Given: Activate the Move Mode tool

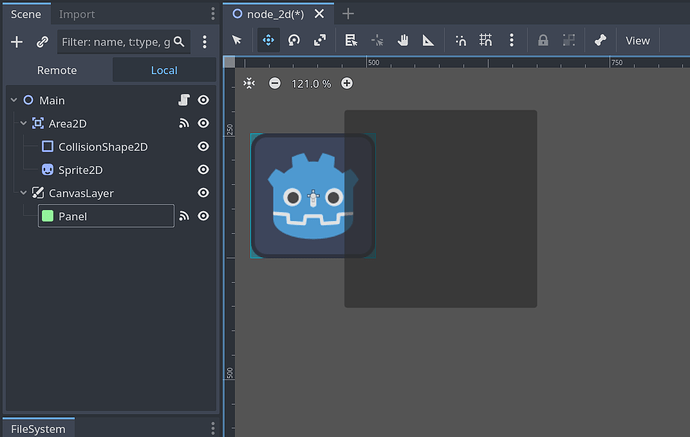Looking at the screenshot, I should (268, 40).
